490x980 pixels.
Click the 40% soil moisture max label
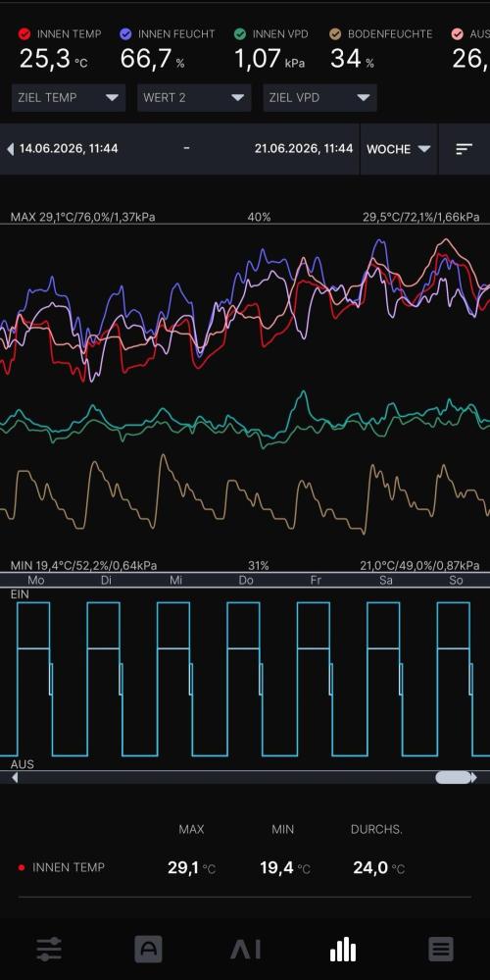tap(259, 217)
